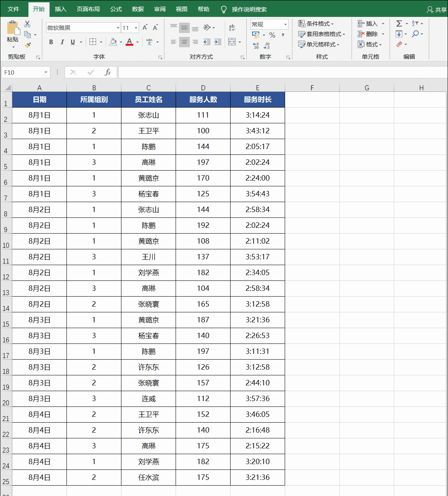Decrease decimal places
This screenshot has width=448, height=496.
[x=267, y=45]
